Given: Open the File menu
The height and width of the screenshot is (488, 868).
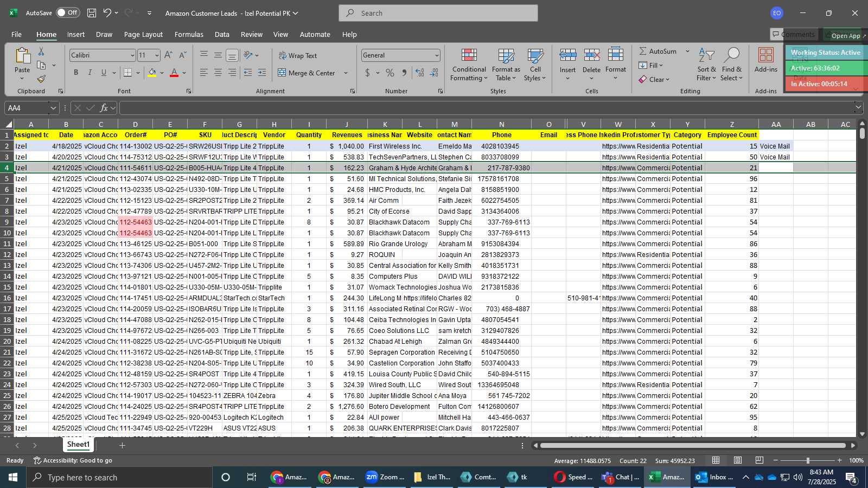Looking at the screenshot, I should (17, 34).
